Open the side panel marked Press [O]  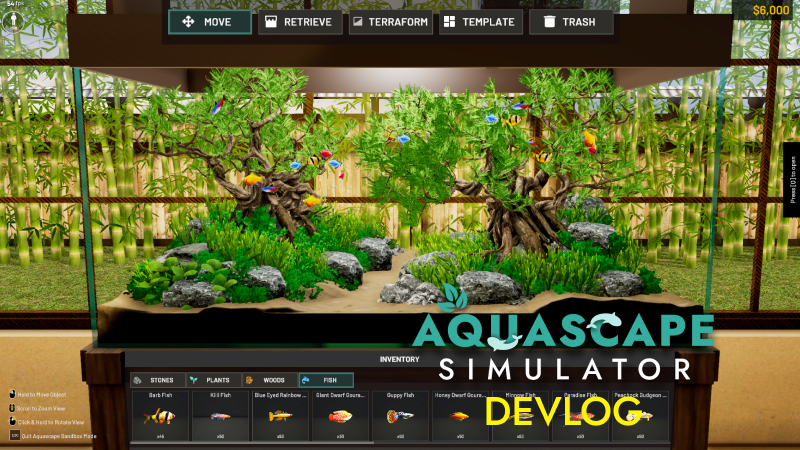coord(792,180)
